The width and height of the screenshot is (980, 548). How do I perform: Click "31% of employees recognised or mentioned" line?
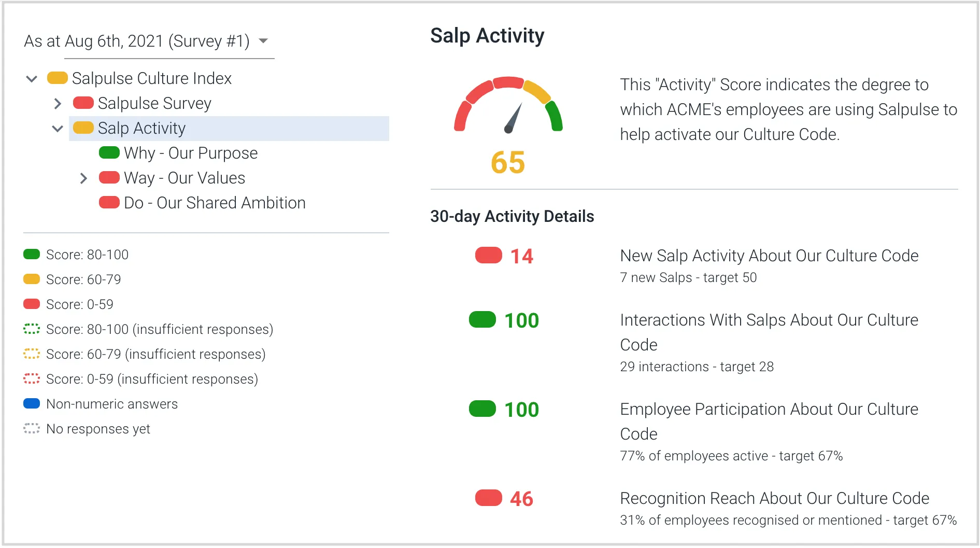[788, 520]
